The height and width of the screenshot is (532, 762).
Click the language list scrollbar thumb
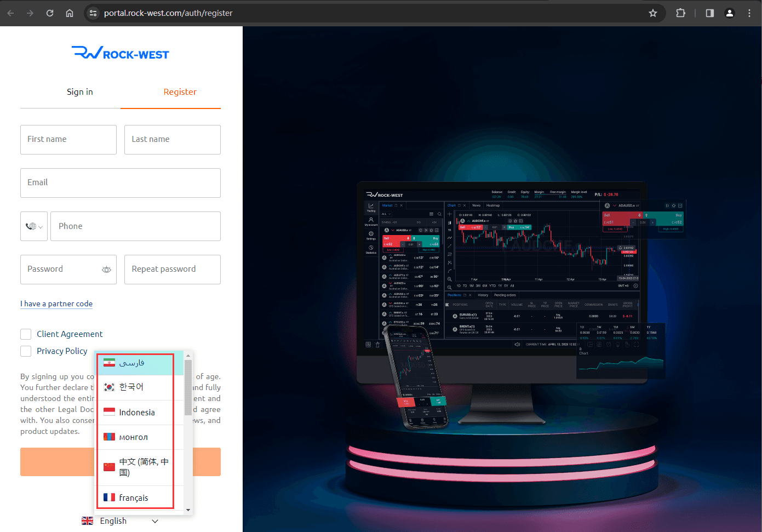coord(188,388)
